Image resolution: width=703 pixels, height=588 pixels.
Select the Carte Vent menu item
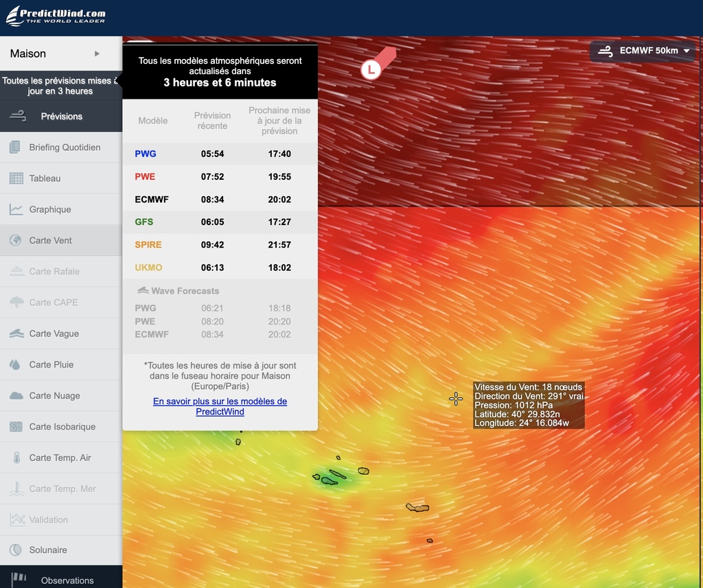point(61,240)
